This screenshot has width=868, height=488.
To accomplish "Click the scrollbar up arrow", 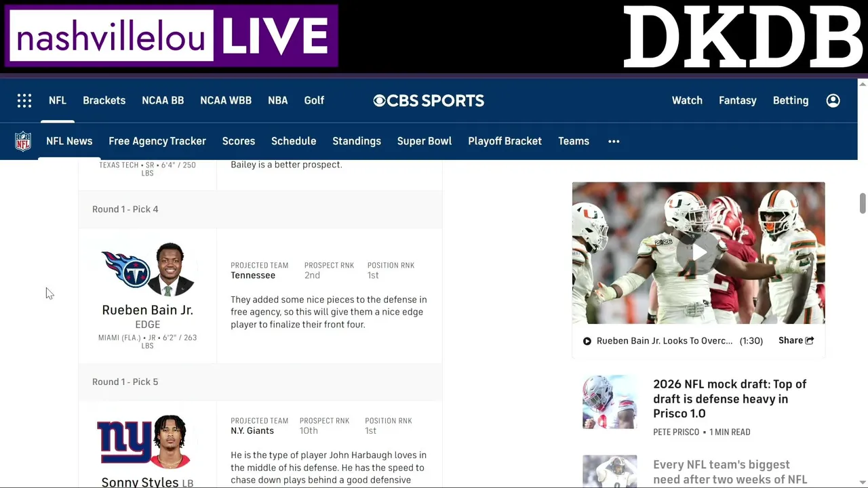I will 863,84.
